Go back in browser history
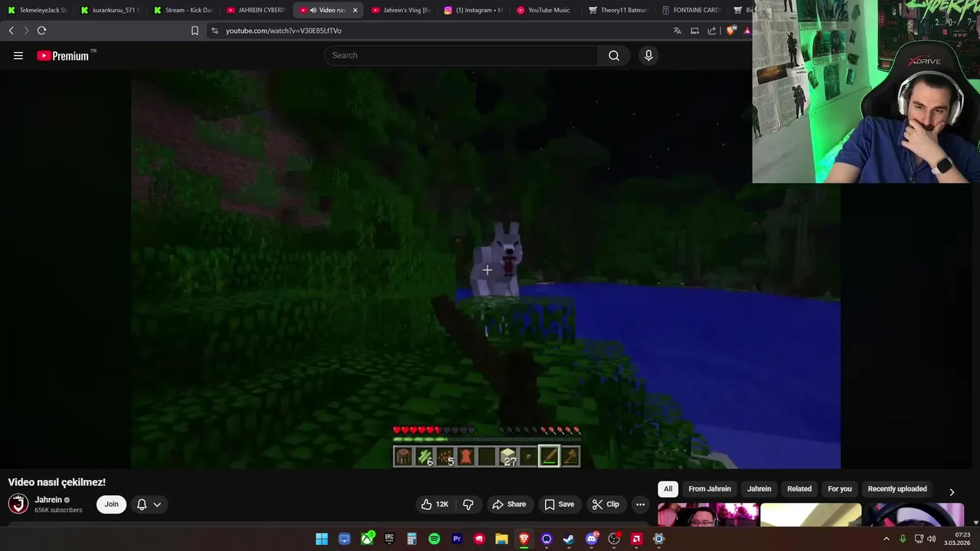980x551 pixels. 11,31
